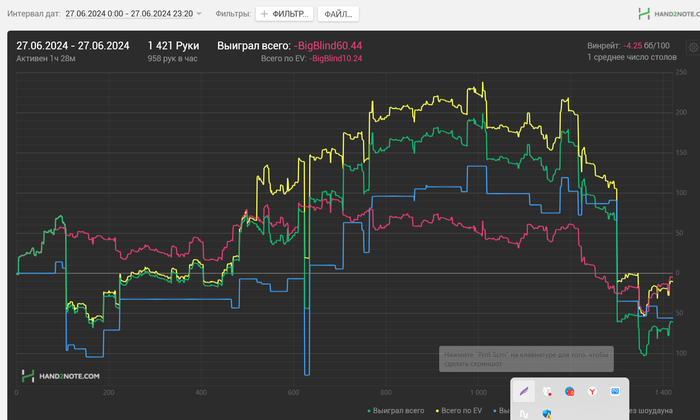The image size is (700, 420).
Task: Click the 'Интервал дат:' label
Action: tap(33, 14)
